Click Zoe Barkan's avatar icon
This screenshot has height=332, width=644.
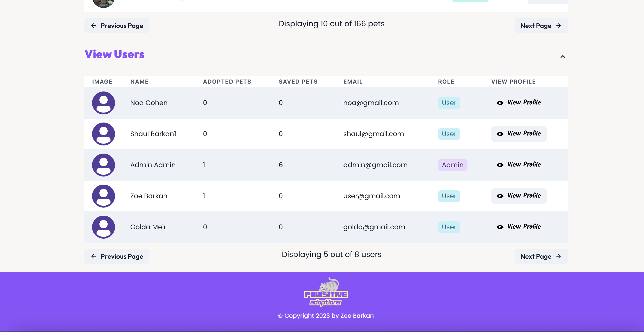[104, 196]
